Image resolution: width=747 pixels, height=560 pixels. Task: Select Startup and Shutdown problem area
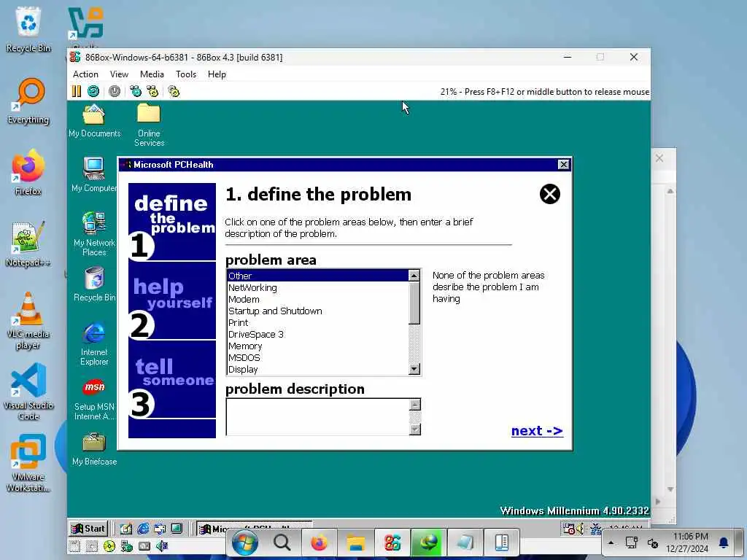pos(318,311)
